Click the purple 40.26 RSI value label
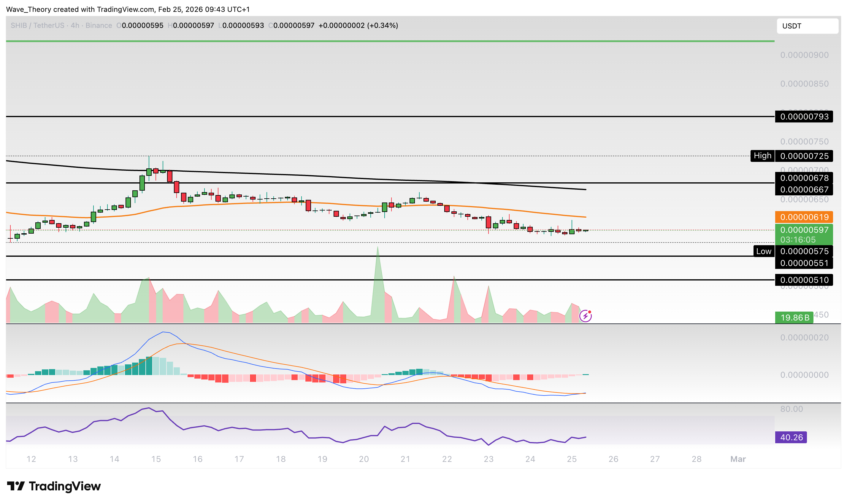 click(x=791, y=437)
